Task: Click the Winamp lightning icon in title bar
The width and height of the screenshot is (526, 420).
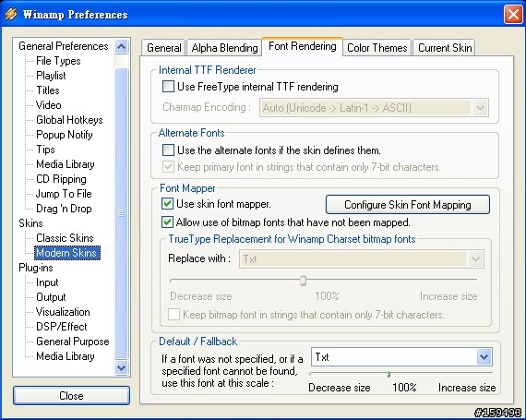Action: (x=10, y=14)
